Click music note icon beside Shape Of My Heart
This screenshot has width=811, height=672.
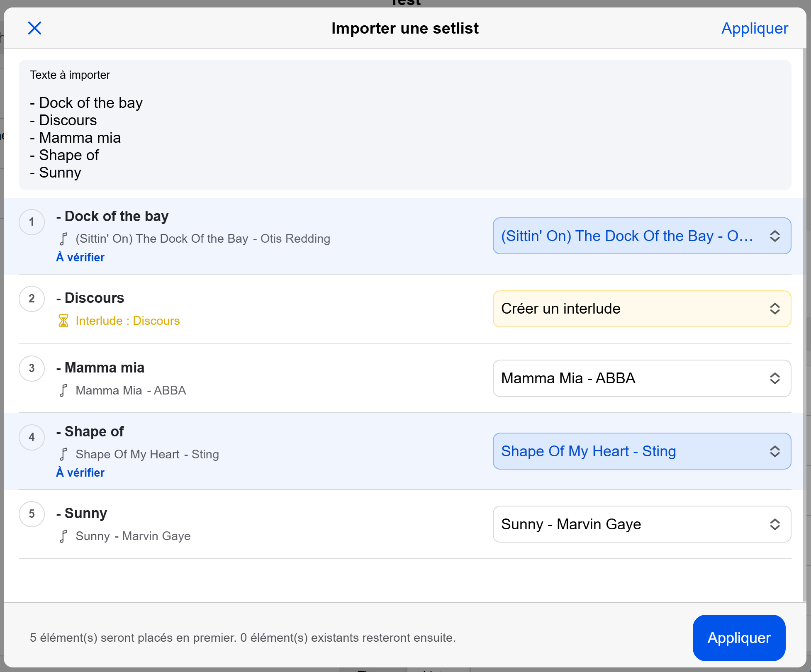(63, 455)
